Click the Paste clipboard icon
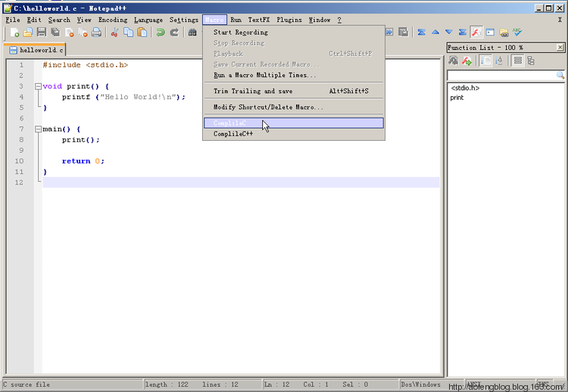The width and height of the screenshot is (568, 392). (142, 33)
